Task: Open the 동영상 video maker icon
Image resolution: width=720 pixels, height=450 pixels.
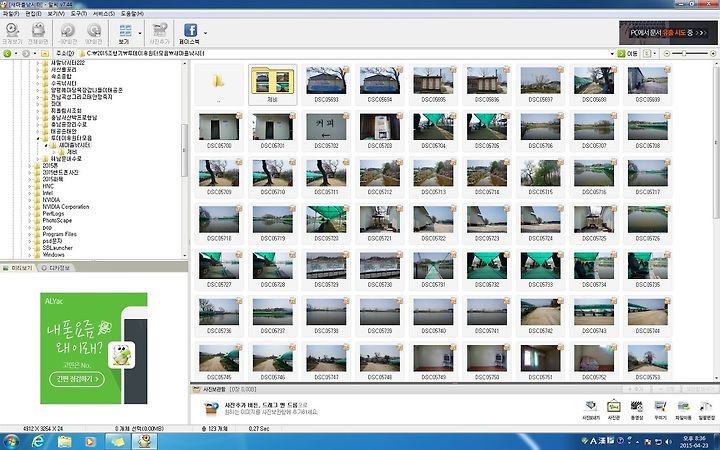Action: (637, 410)
